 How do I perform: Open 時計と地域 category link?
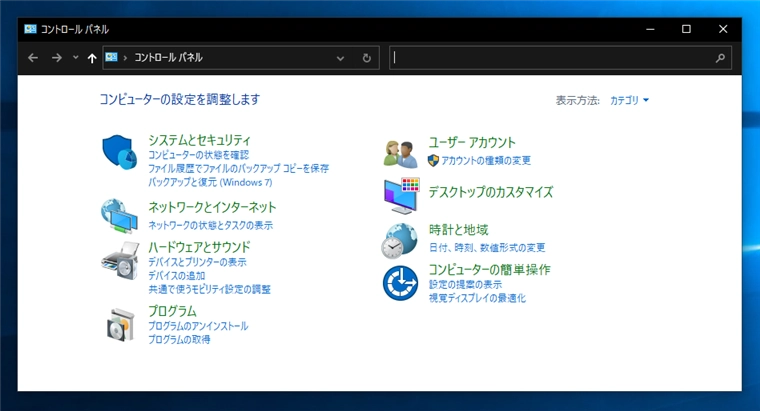[x=459, y=229]
